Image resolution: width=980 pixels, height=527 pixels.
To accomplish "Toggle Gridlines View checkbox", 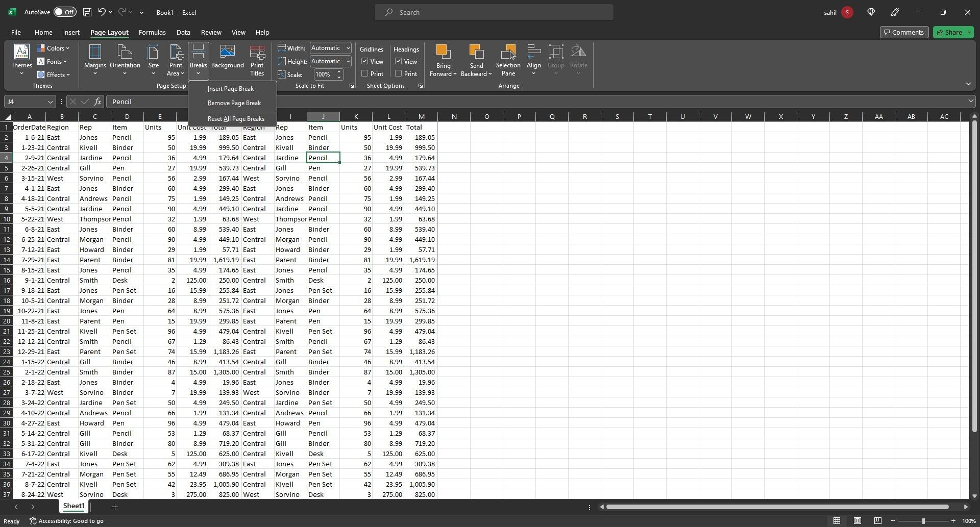I will coord(364,61).
